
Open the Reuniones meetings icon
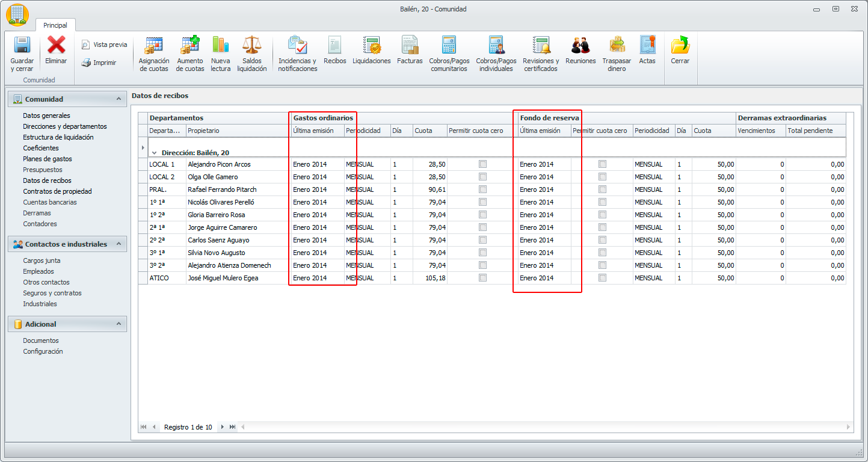(x=580, y=45)
